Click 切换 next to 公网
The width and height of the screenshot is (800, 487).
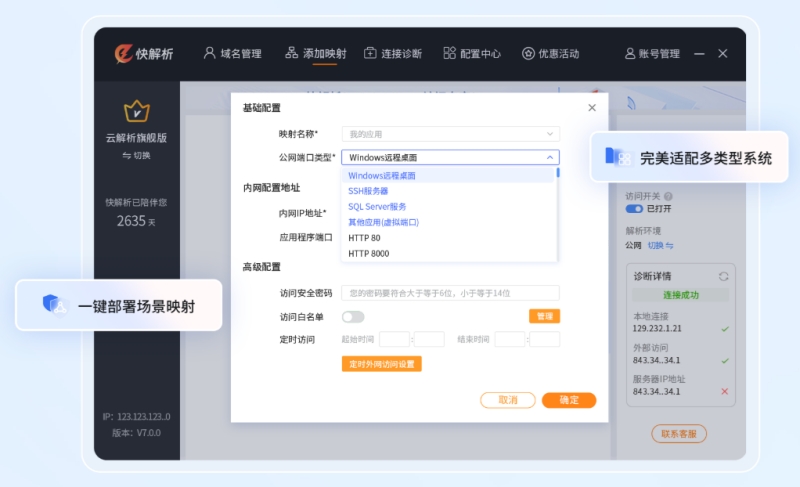660,246
